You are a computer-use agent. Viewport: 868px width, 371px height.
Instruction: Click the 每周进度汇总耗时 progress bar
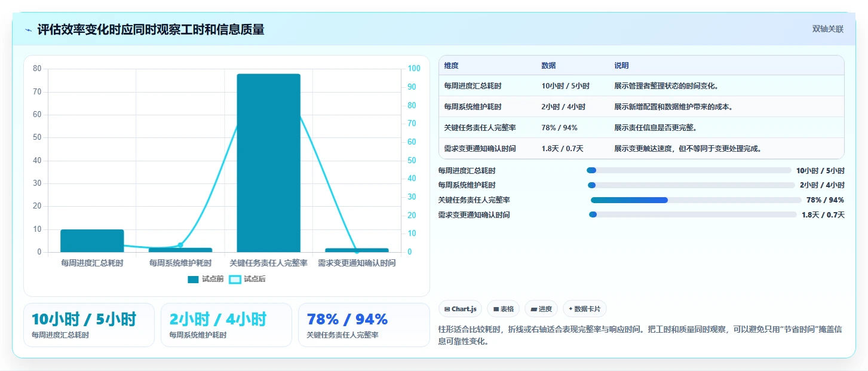689,170
